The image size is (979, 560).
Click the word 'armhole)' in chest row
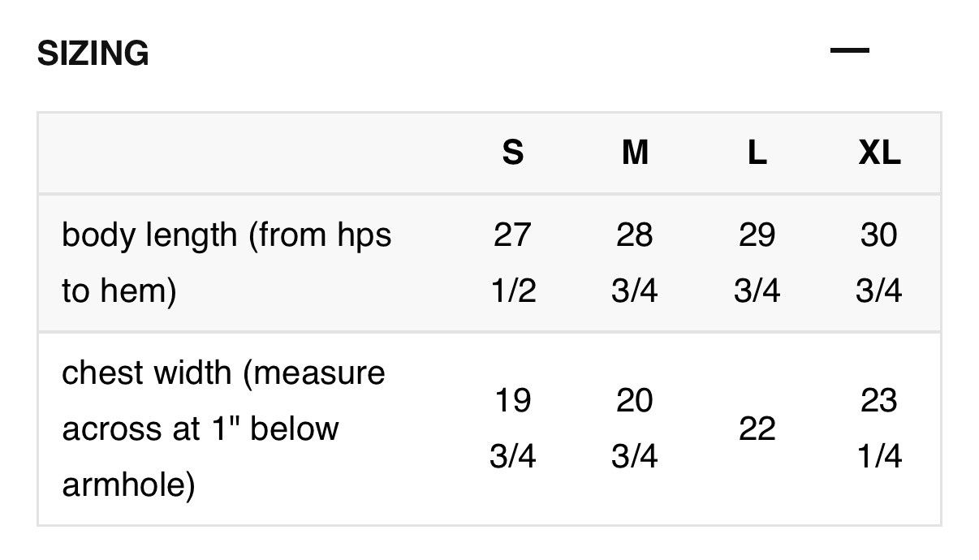128,486
